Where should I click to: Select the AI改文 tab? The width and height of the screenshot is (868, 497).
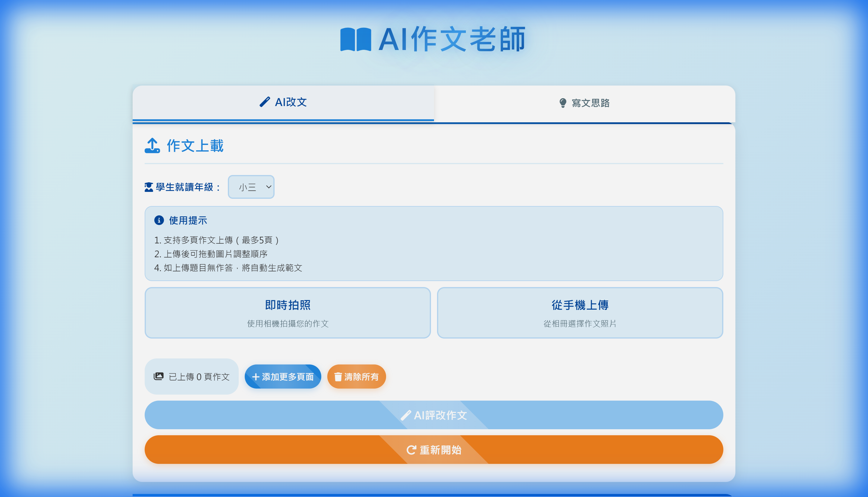(x=283, y=102)
